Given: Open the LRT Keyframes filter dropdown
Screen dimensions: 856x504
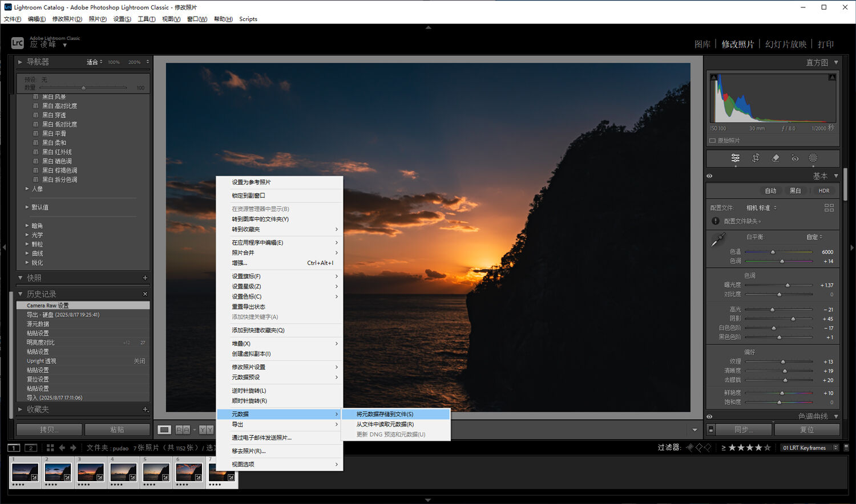Looking at the screenshot, I should click(x=809, y=448).
